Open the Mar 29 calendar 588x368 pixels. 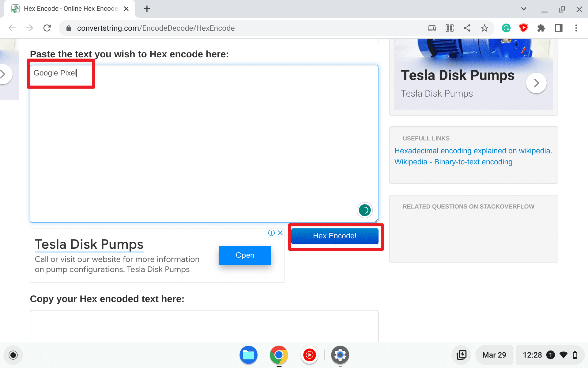pyautogui.click(x=494, y=355)
